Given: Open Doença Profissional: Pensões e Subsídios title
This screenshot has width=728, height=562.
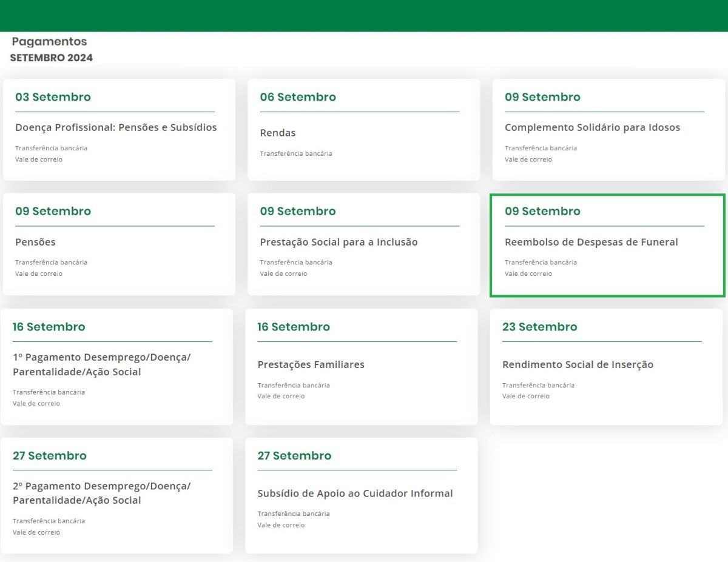Looking at the screenshot, I should click(116, 127).
